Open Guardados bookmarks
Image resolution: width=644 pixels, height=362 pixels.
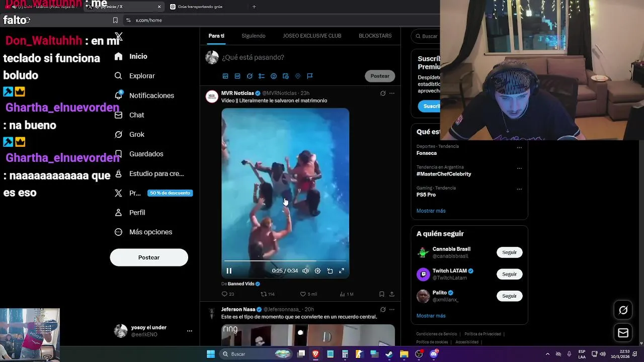(x=138, y=154)
